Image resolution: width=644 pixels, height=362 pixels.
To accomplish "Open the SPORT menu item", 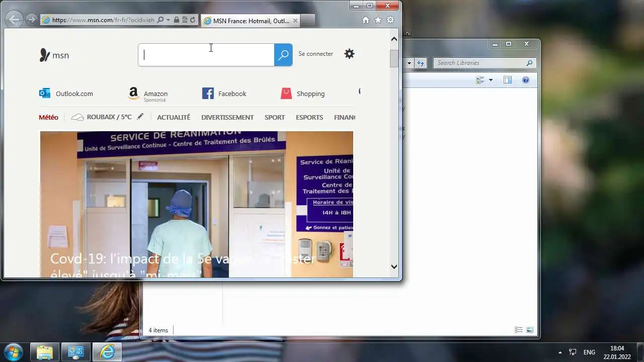I will (x=275, y=117).
